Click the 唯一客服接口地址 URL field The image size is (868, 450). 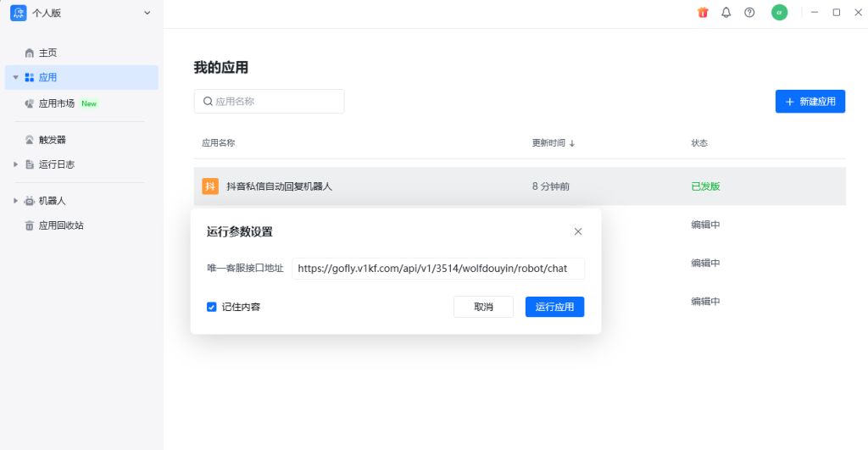438,269
